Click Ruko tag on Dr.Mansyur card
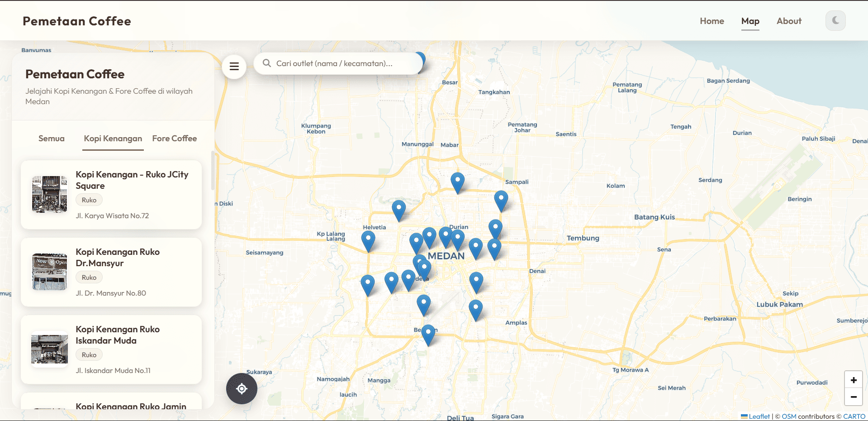The image size is (868, 421). click(x=89, y=277)
